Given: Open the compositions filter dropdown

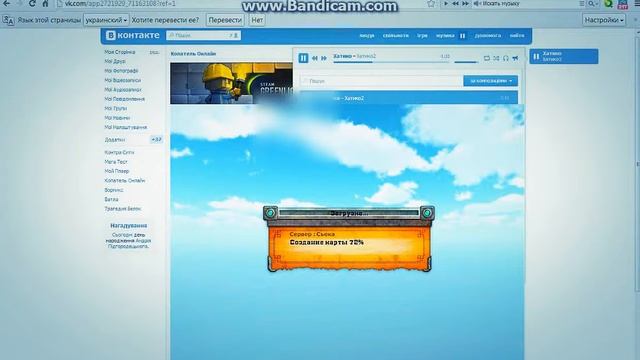Looking at the screenshot, I should tap(491, 81).
